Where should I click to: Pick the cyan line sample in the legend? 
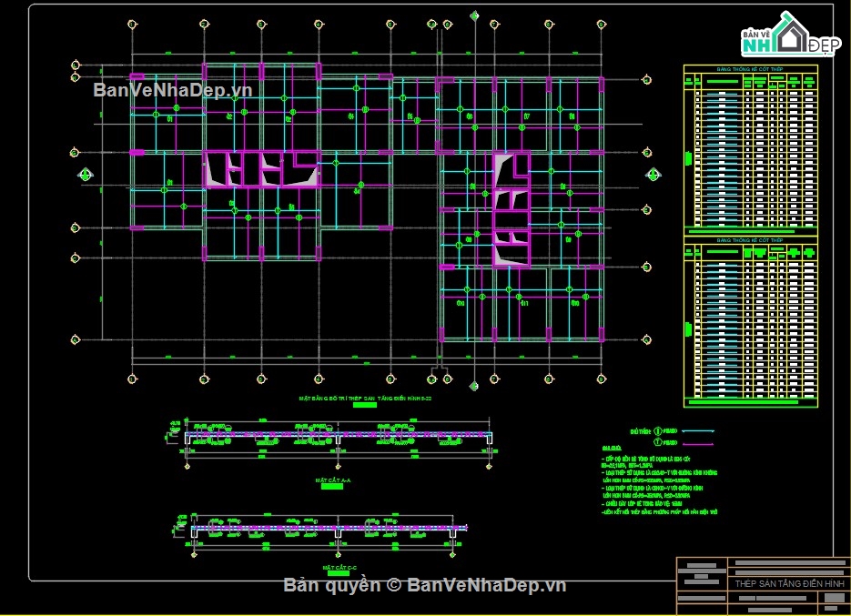pos(698,431)
